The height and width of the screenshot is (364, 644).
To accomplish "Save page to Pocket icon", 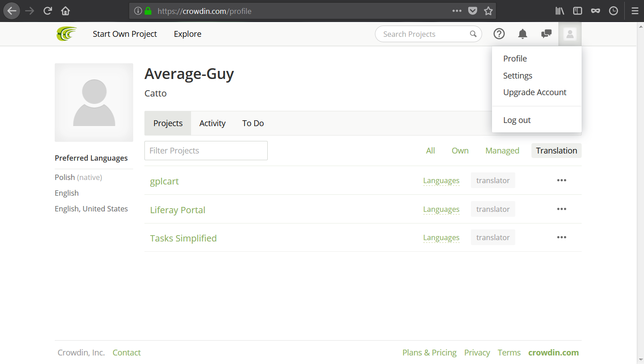I will (x=473, y=11).
